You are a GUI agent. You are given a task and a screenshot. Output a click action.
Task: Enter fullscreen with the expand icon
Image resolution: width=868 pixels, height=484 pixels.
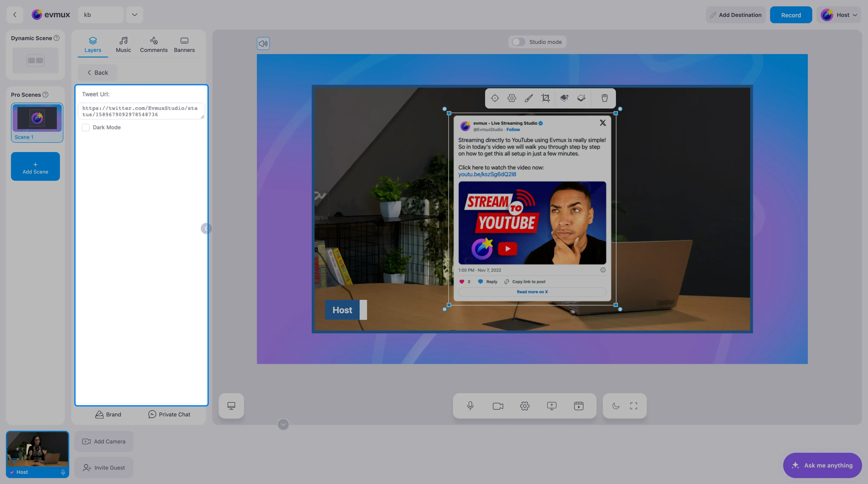pos(633,406)
